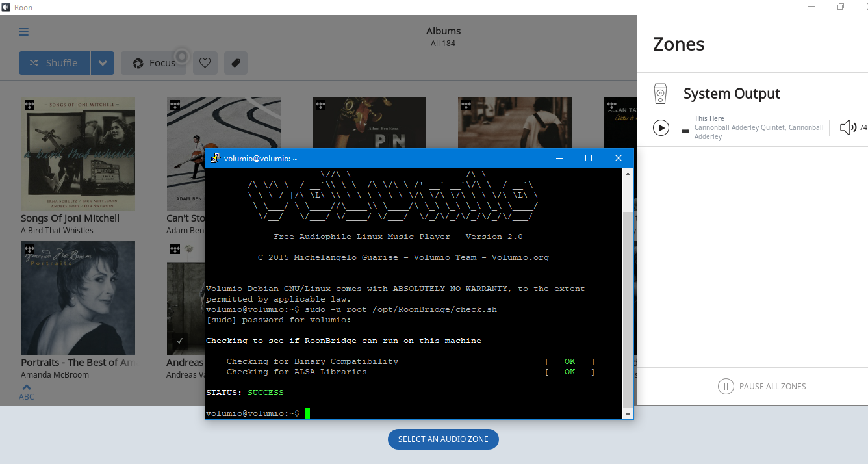Click the 'All 184' album count
Image resolution: width=868 pixels, height=464 pixels.
pos(443,44)
